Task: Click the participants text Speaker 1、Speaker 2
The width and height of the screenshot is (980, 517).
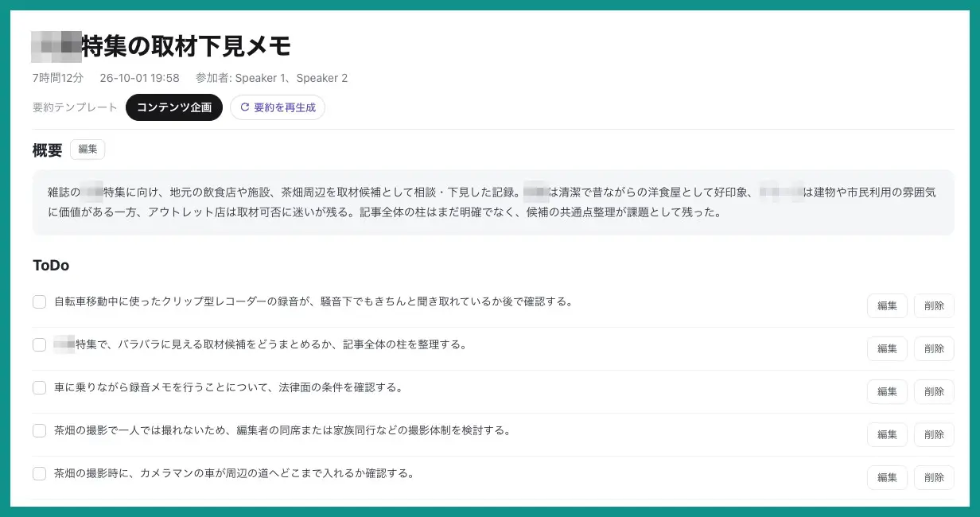Action: click(x=291, y=78)
